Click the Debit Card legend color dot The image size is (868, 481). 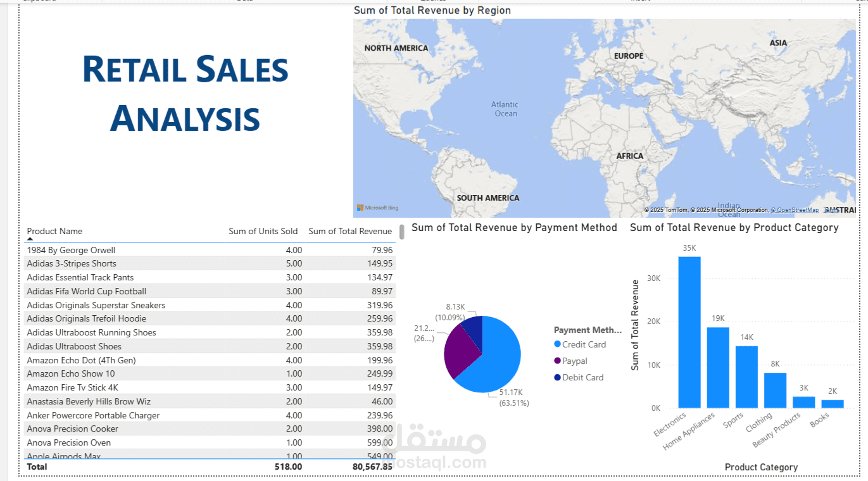[557, 377]
